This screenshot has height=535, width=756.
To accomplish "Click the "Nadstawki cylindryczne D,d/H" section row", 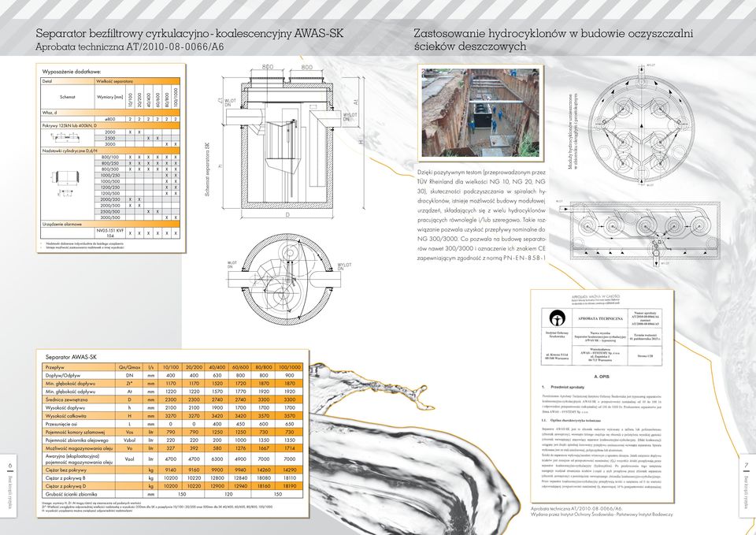I will 110,150.
